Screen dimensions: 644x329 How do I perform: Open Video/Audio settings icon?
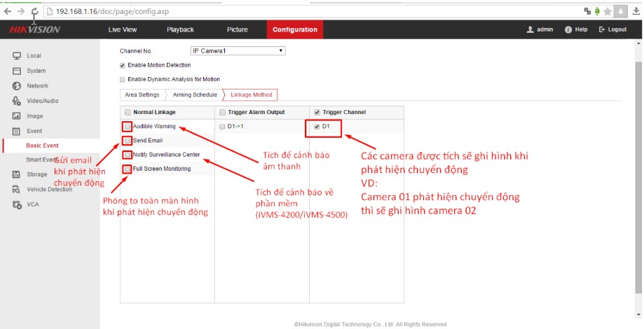point(16,101)
